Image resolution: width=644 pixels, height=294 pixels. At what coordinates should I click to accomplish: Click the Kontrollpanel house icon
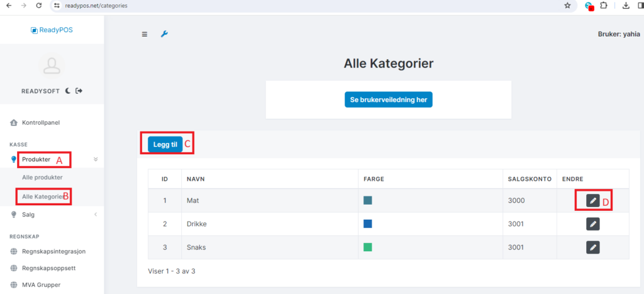(x=14, y=123)
